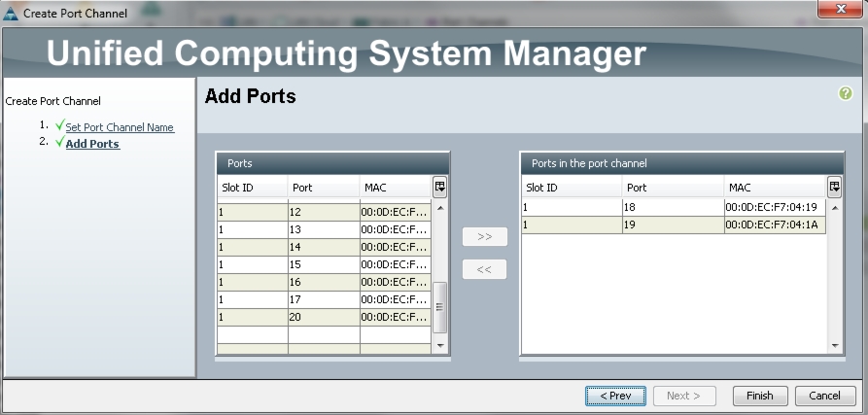Click the Cisco app icon in title bar
Image resolution: width=868 pixels, height=415 pixels.
[11, 13]
